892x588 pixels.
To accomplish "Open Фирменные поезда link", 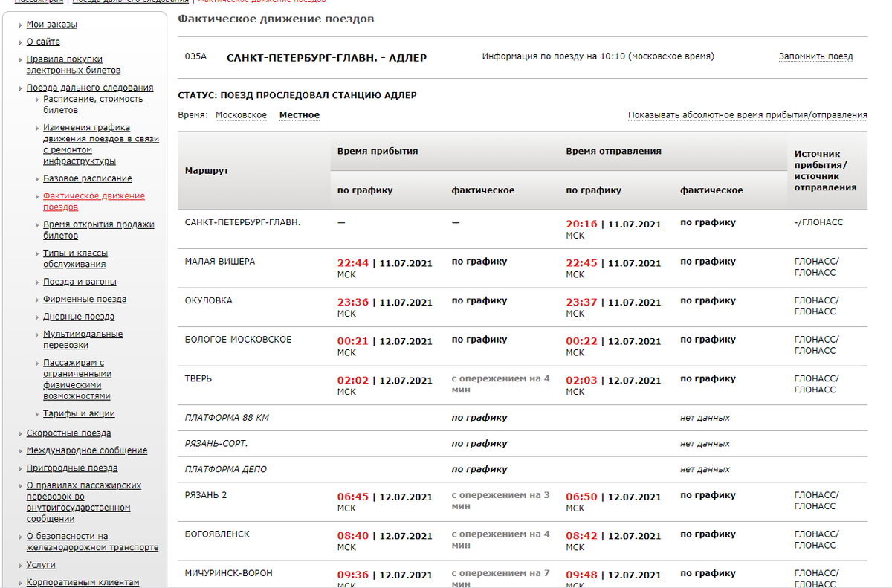I will point(85,299).
